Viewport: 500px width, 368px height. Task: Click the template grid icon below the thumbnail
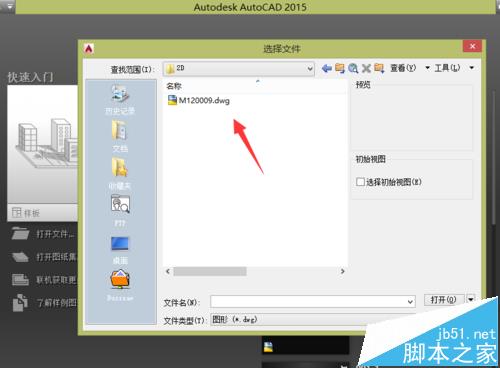click(x=16, y=212)
